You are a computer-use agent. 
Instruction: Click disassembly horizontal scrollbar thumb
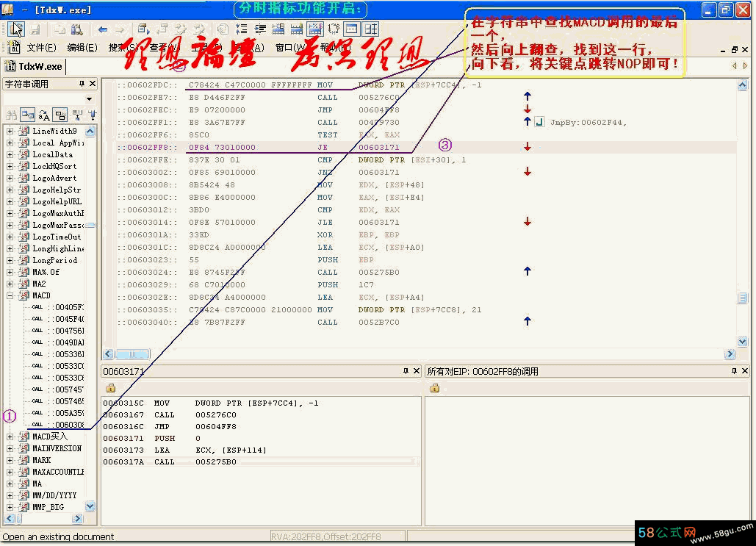(132, 354)
